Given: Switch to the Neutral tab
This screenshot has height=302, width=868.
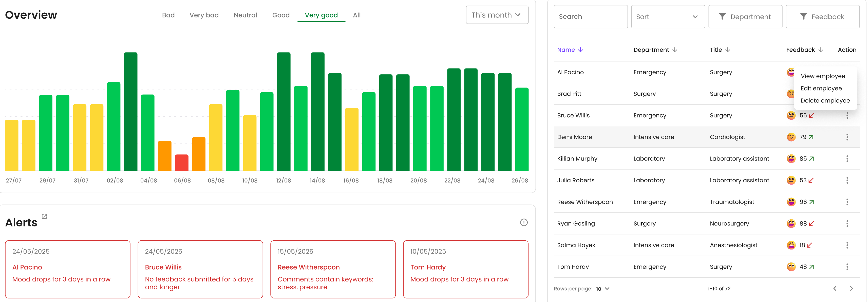Looking at the screenshot, I should tap(245, 15).
